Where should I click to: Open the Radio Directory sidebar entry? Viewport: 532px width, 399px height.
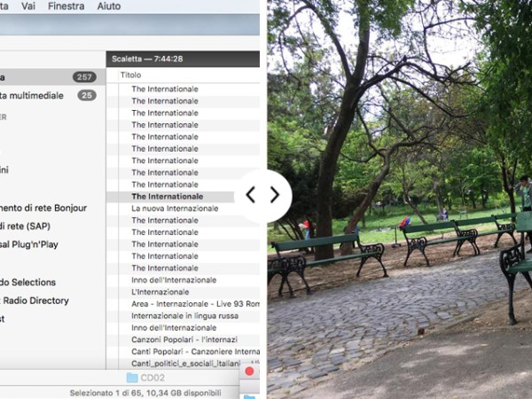click(40, 301)
